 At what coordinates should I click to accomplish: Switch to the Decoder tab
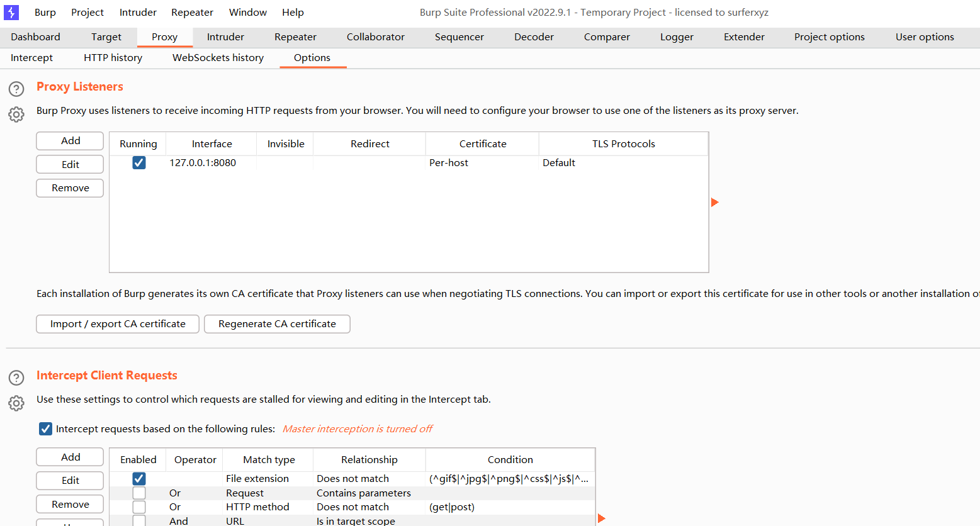534,37
